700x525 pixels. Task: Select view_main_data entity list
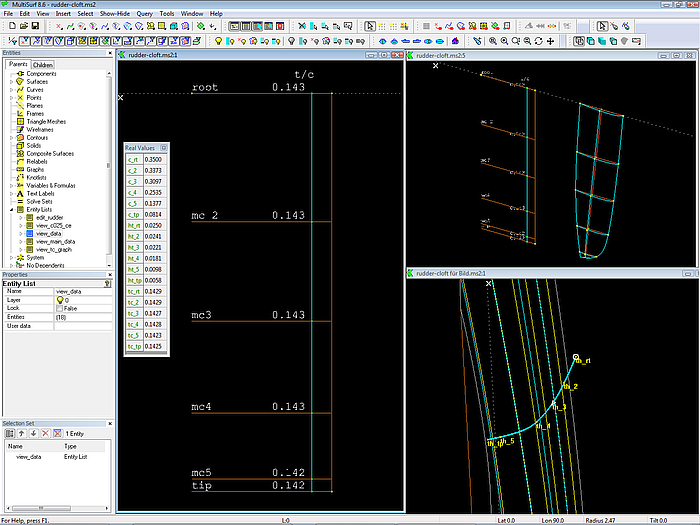[x=56, y=241]
